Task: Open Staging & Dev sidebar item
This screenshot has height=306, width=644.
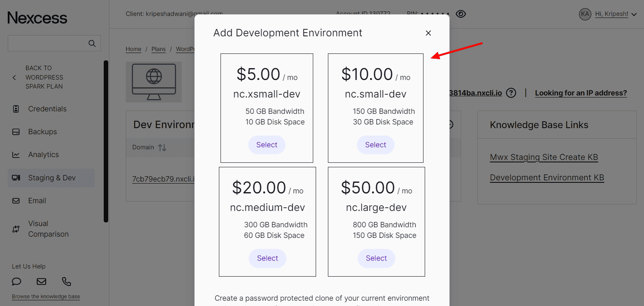Action: pos(51,178)
